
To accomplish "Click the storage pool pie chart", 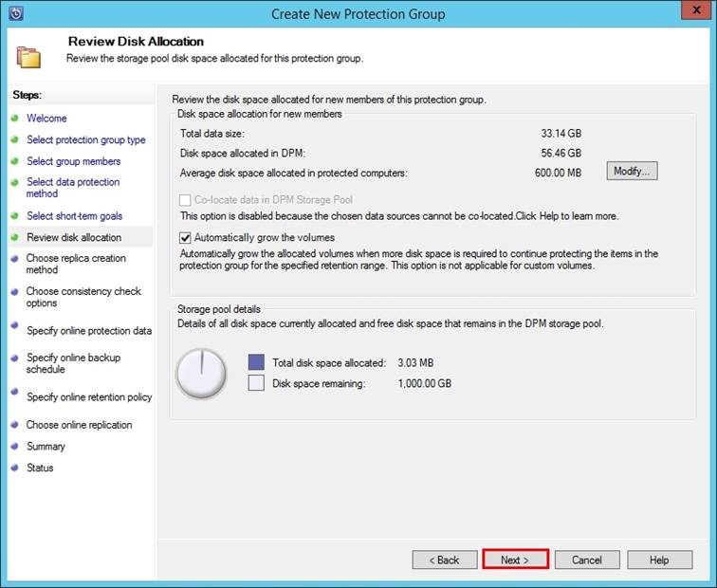I will pyautogui.click(x=201, y=374).
